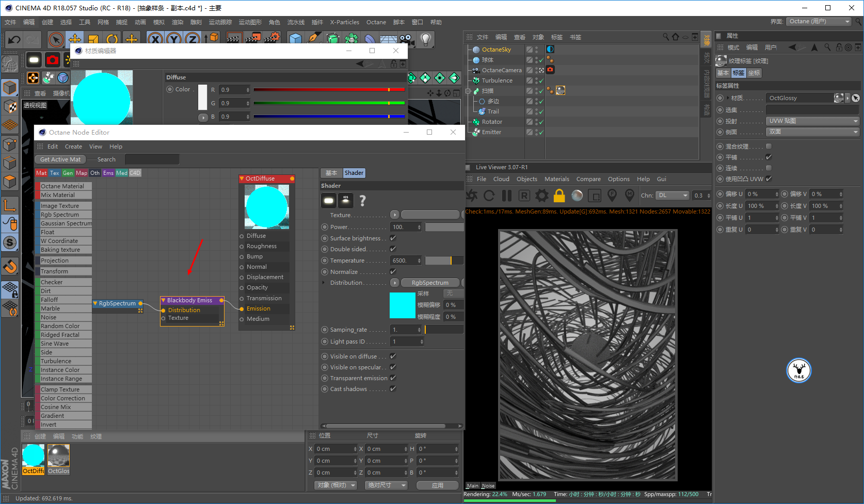The image size is (864, 504).
Task: Click the Get Active Mat button
Action: point(60,160)
